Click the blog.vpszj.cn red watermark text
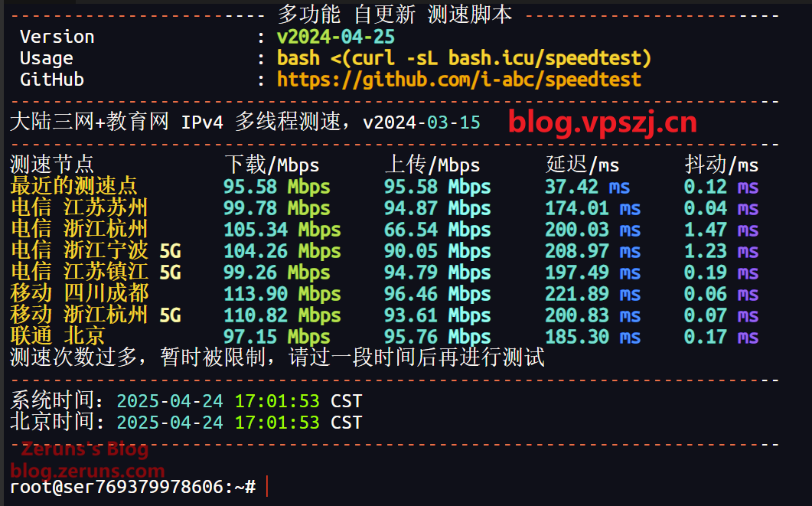The height and width of the screenshot is (506, 812). 603,122
